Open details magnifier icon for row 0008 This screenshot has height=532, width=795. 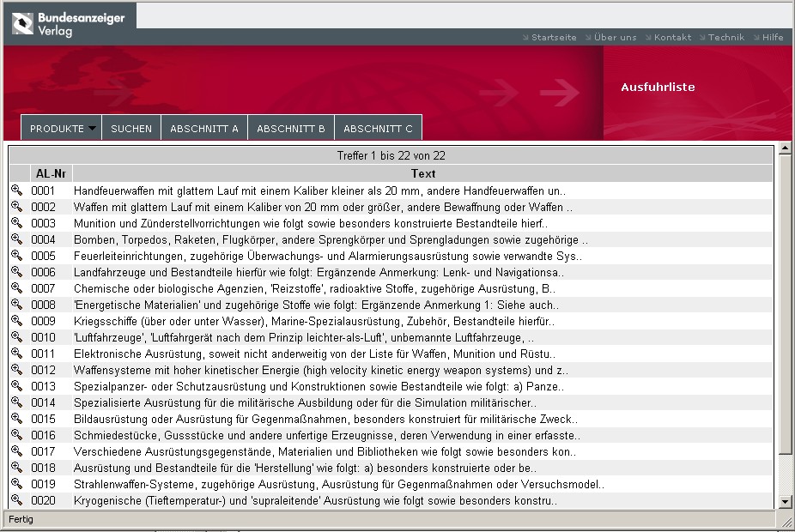[x=16, y=305]
